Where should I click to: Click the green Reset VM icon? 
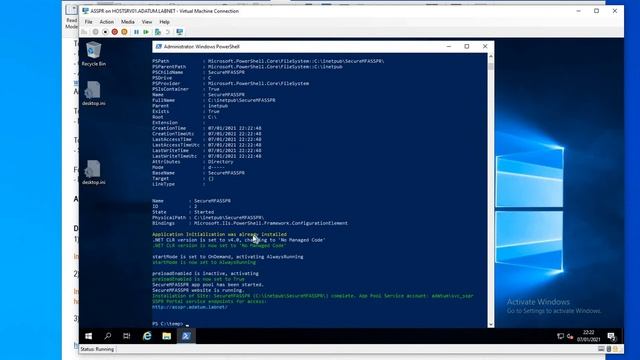146,32
